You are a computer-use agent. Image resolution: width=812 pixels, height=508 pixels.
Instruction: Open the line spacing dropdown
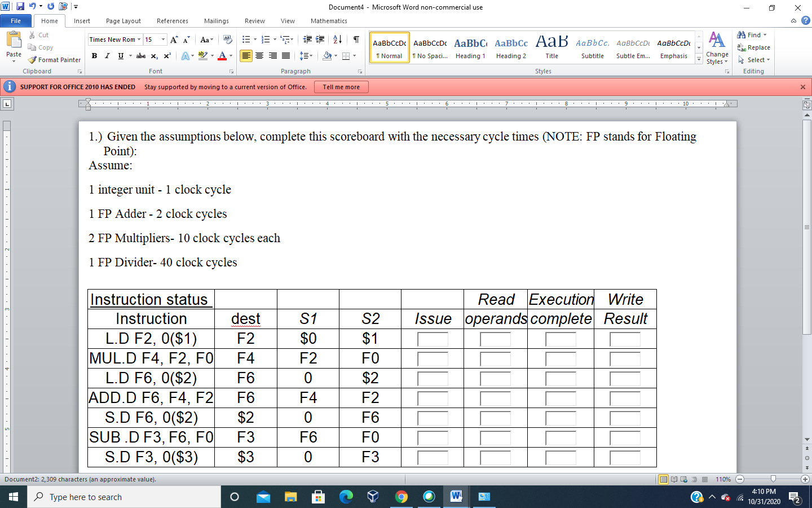click(x=306, y=56)
